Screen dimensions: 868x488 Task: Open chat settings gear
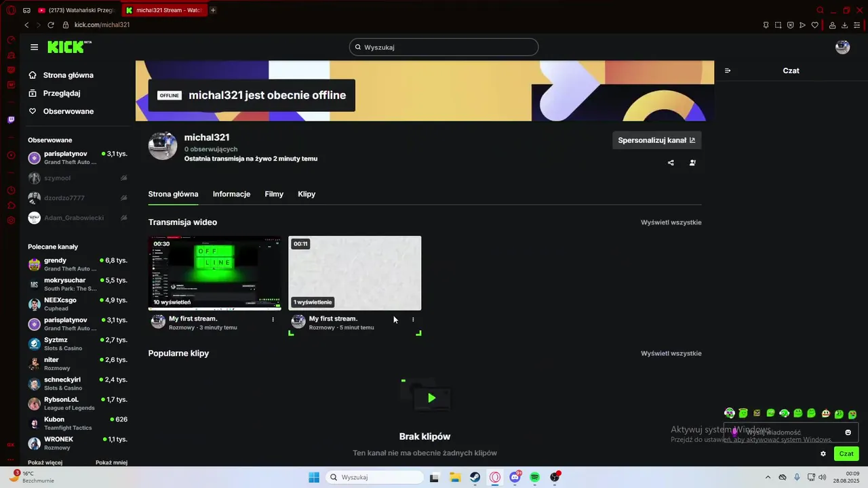[x=823, y=453]
